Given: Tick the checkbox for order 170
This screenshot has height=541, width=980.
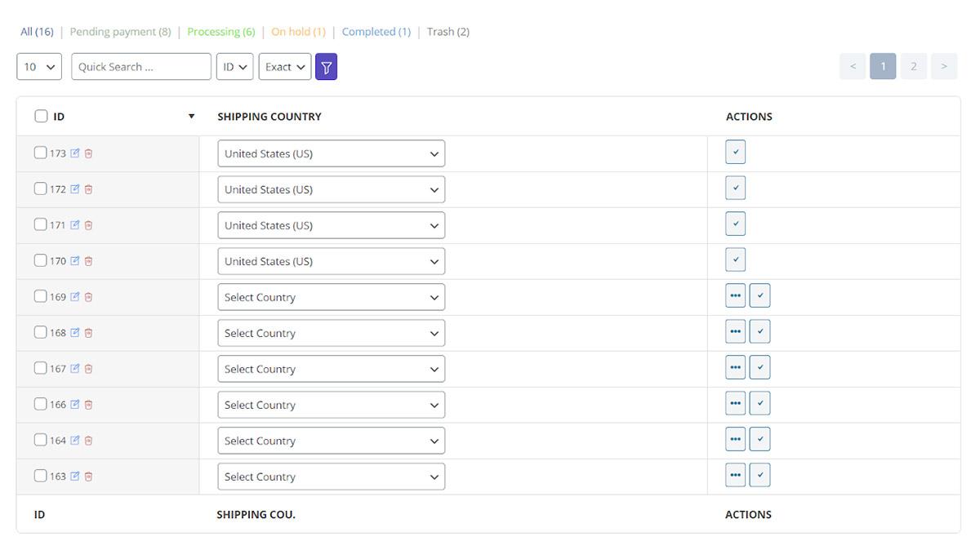Looking at the screenshot, I should coord(40,260).
